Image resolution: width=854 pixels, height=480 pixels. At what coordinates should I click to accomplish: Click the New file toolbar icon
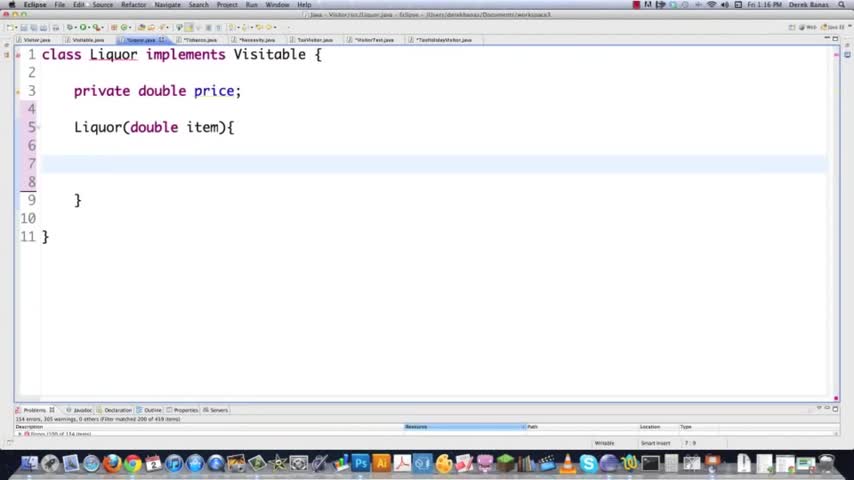pyautogui.click(x=10, y=27)
